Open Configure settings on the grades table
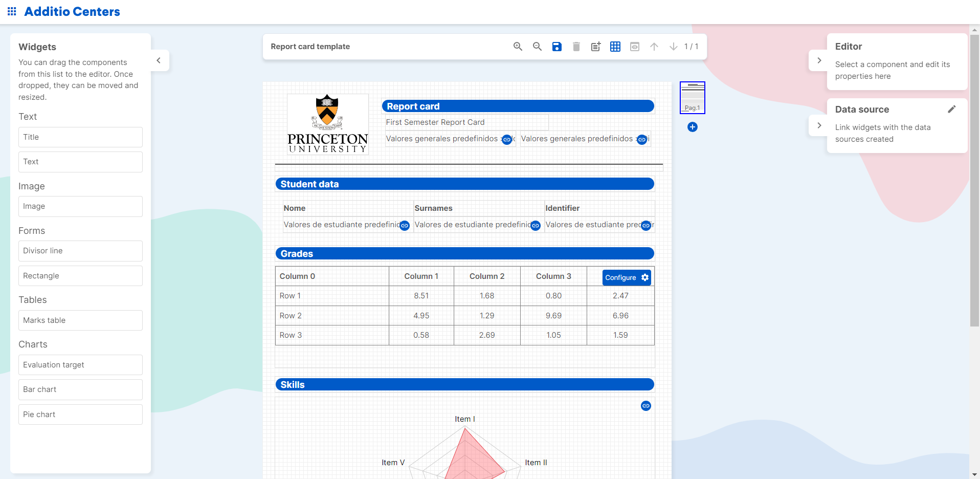This screenshot has height=479, width=980. coord(626,277)
